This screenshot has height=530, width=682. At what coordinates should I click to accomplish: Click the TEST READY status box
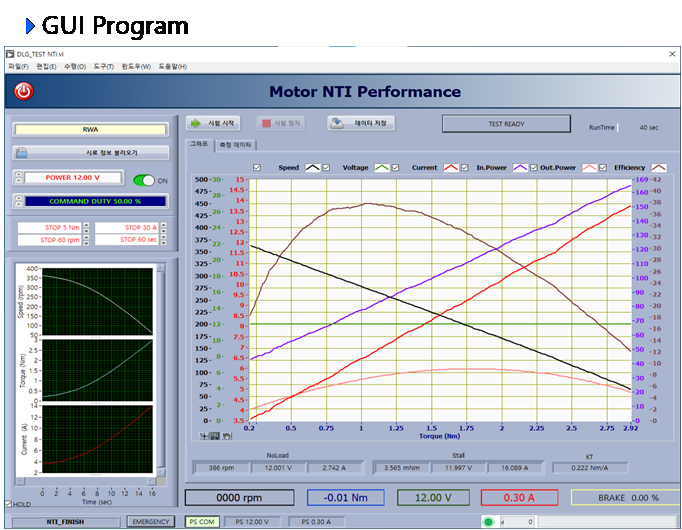506,124
